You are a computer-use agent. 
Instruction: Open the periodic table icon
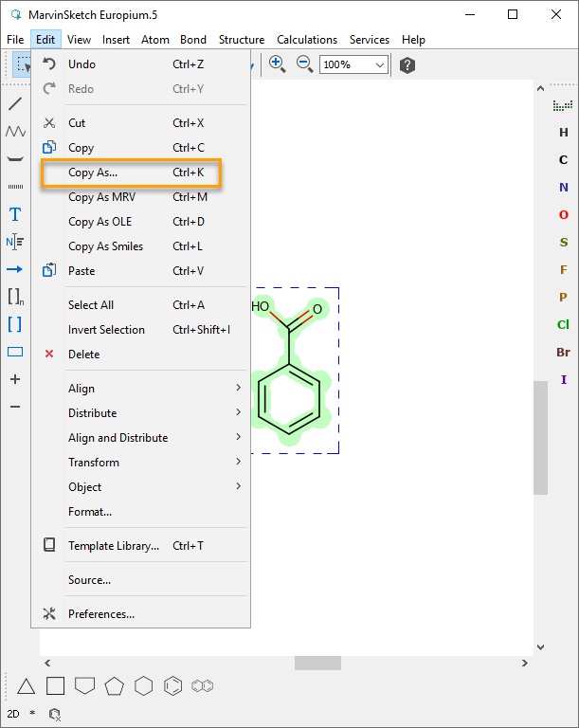tap(563, 105)
